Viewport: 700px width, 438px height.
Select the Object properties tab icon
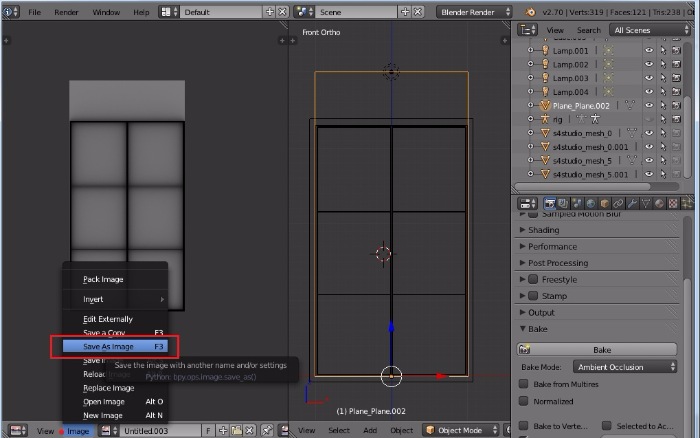(x=604, y=204)
